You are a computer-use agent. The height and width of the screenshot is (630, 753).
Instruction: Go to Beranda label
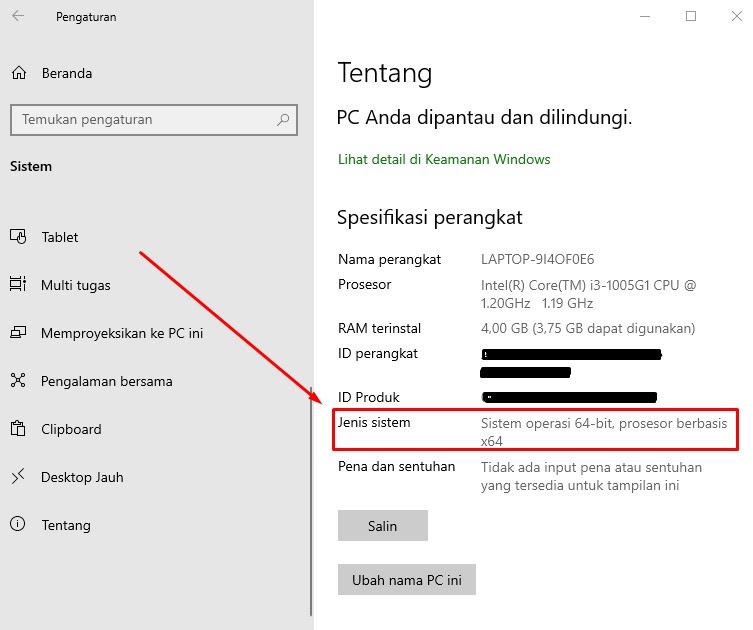(x=67, y=73)
